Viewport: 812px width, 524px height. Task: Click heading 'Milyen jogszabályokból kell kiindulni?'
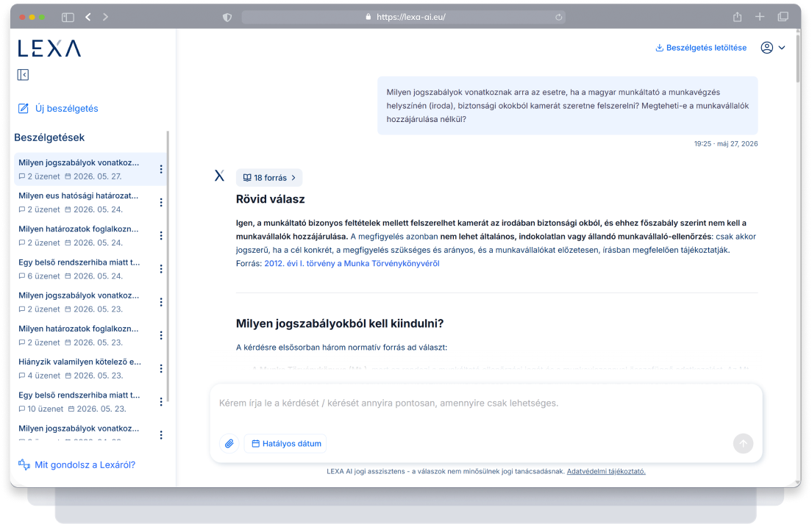click(340, 323)
